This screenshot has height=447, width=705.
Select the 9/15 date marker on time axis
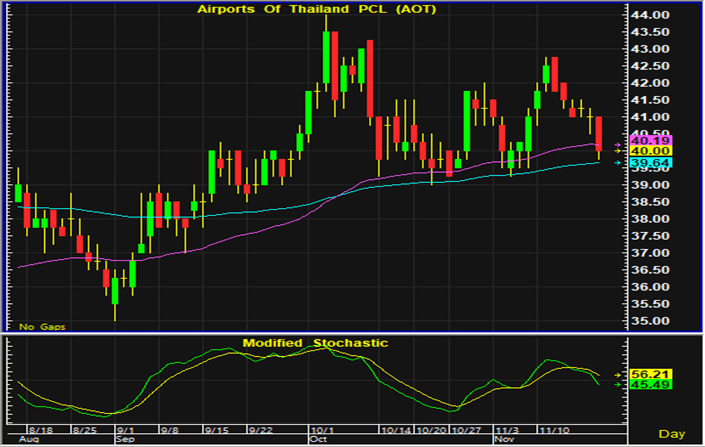pos(216,426)
